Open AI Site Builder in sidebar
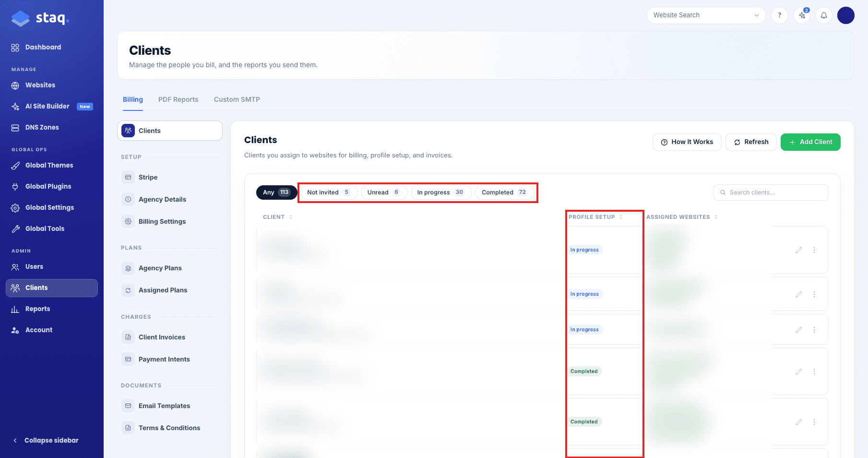The image size is (868, 458). click(51, 106)
